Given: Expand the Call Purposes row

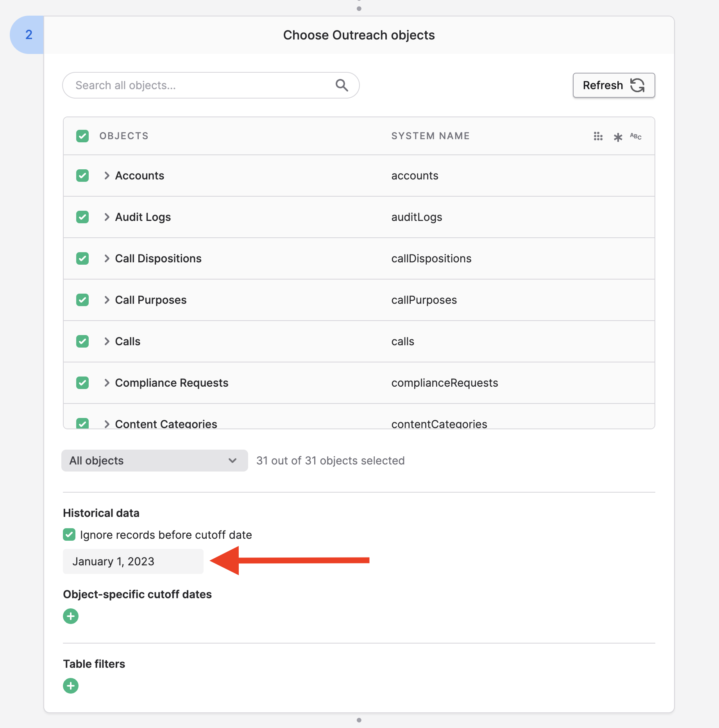Looking at the screenshot, I should (x=107, y=300).
